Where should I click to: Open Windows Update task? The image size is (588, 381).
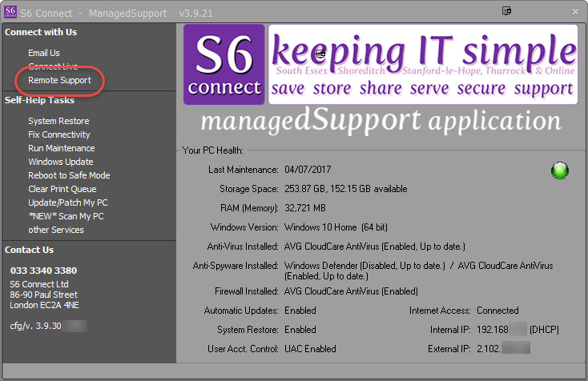pos(61,162)
